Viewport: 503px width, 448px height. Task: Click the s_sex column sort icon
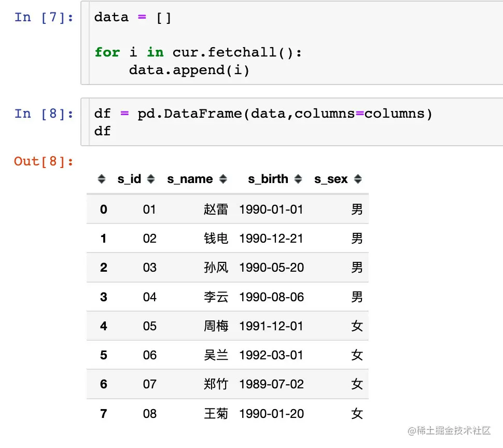[x=358, y=179]
